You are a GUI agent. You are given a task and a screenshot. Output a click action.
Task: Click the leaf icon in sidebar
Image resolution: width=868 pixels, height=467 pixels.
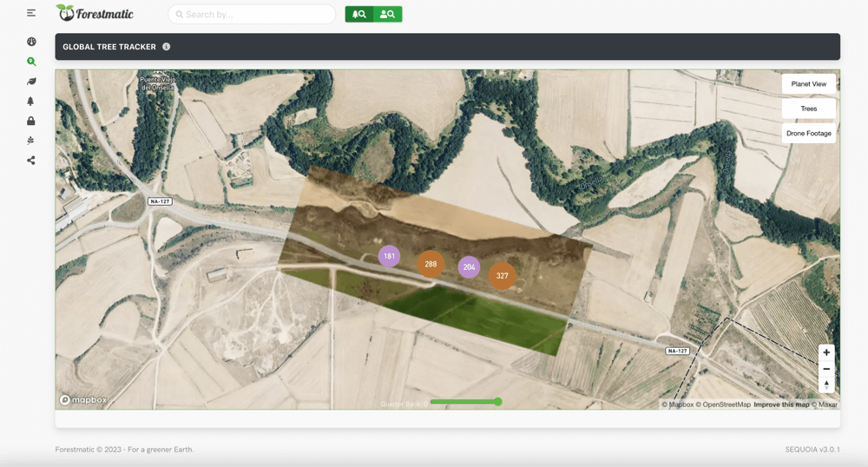click(x=31, y=82)
